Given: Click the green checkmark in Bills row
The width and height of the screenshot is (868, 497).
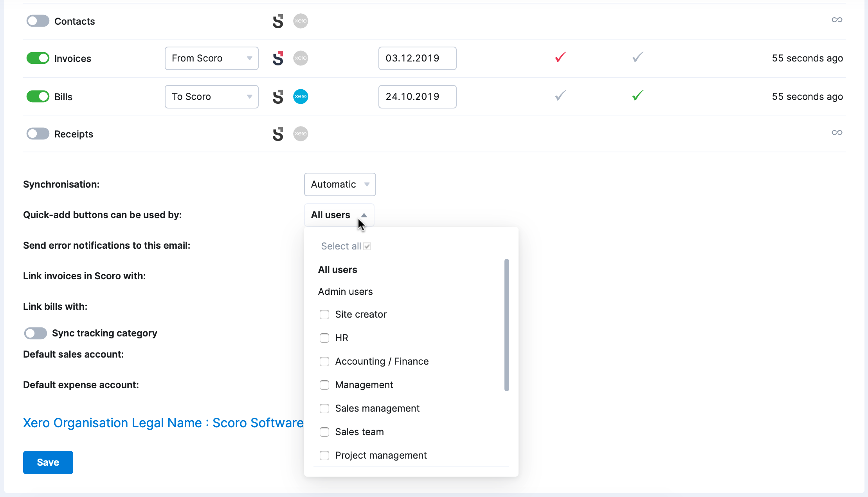Looking at the screenshot, I should point(638,96).
